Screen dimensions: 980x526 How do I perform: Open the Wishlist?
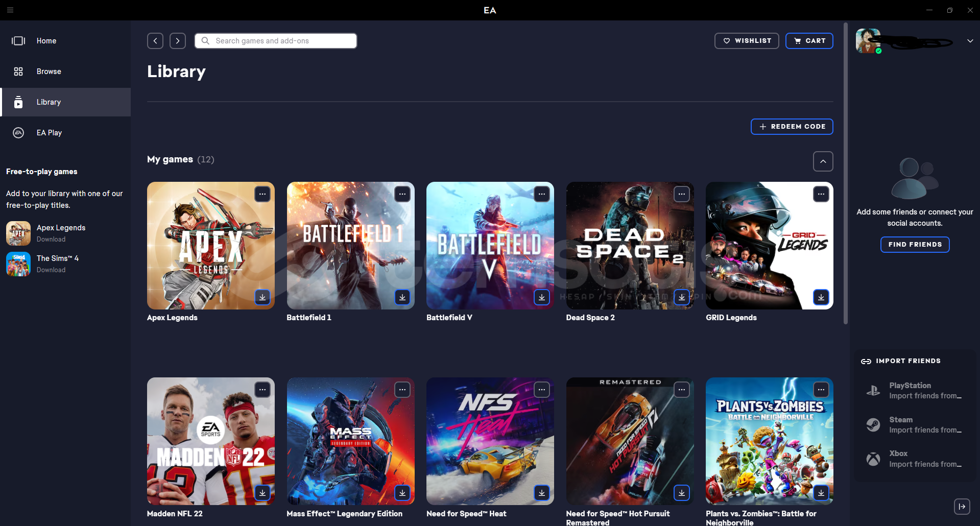(747, 41)
